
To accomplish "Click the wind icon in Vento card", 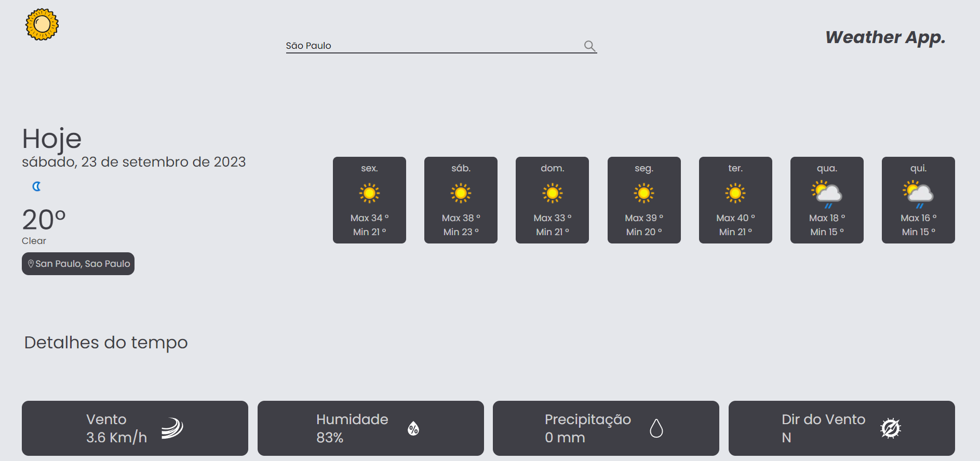I will click(172, 428).
